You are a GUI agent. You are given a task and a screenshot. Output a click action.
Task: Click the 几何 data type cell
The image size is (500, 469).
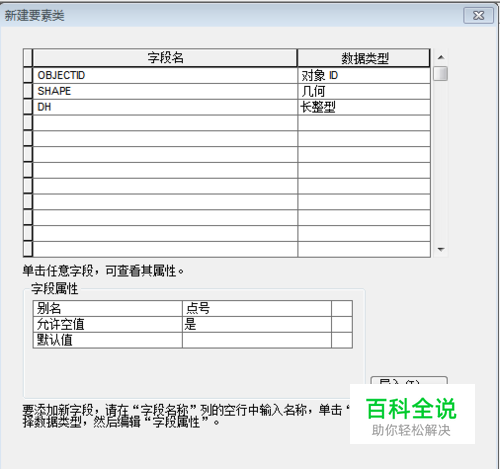tap(364, 91)
